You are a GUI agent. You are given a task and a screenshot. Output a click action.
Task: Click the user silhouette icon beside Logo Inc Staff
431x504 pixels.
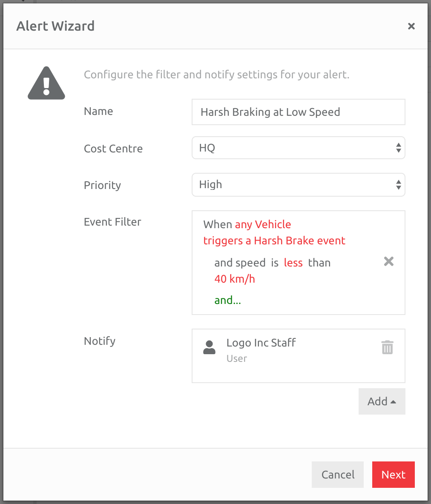point(209,348)
